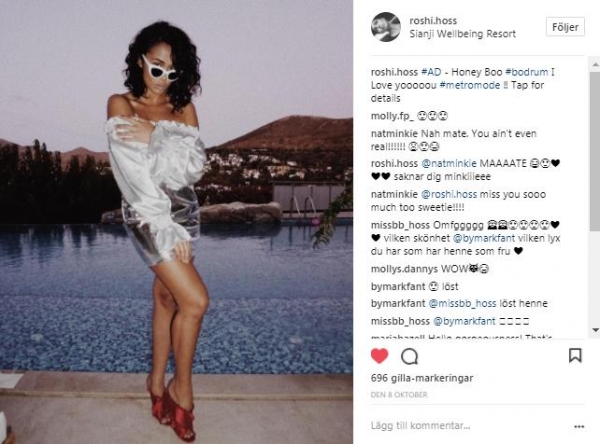
Task: Click the comments scrollbar up arrow
Action: coord(595,65)
